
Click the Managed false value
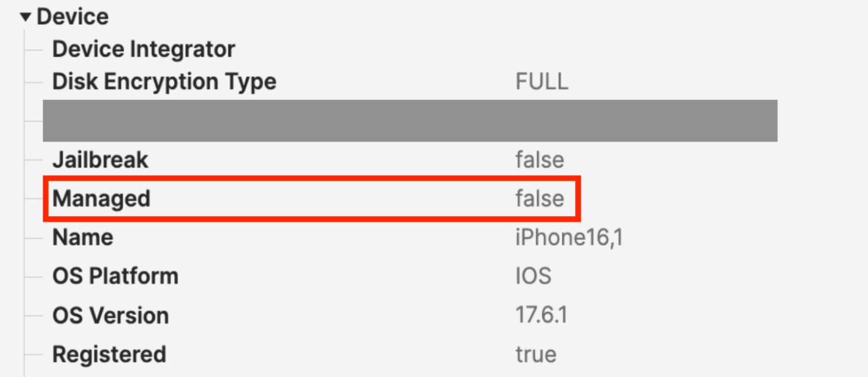point(539,199)
